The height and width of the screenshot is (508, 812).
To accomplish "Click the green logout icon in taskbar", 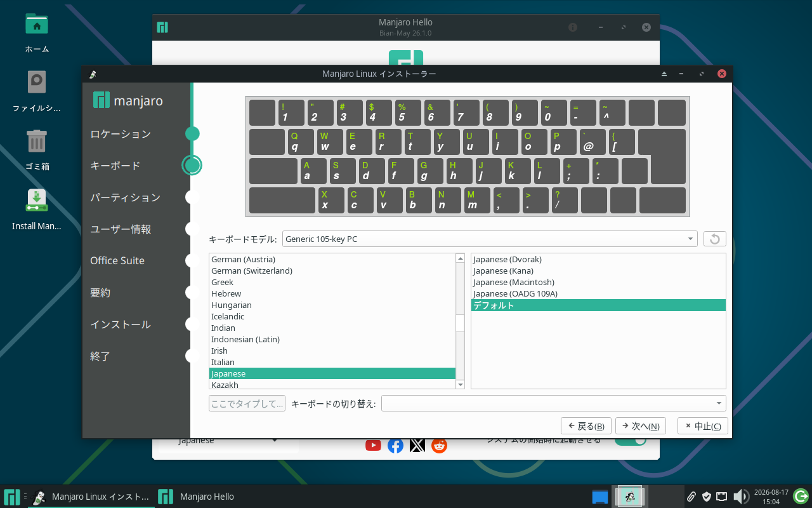I will click(x=801, y=497).
